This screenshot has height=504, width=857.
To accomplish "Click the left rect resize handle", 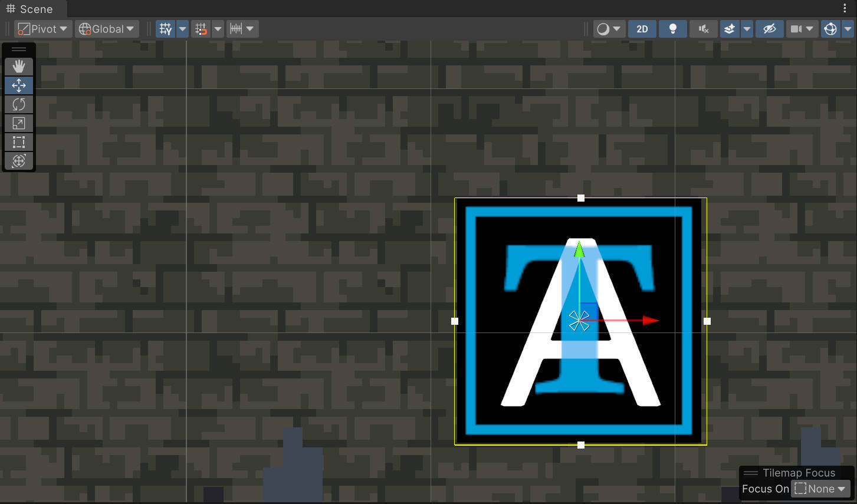I will pos(455,321).
